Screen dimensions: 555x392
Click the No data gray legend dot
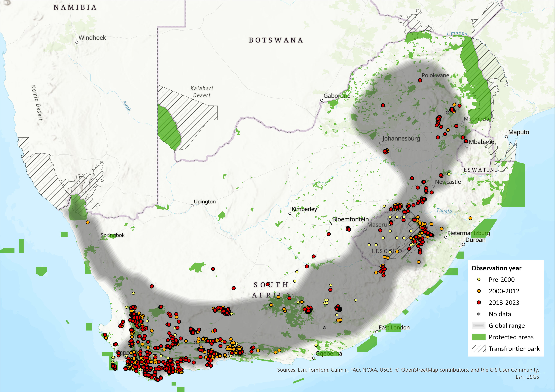point(479,314)
